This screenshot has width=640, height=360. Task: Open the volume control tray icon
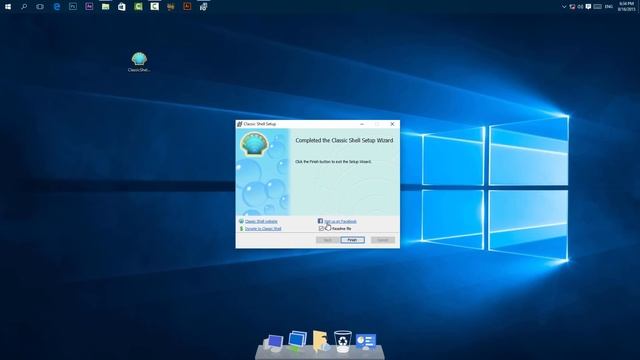[580, 7]
